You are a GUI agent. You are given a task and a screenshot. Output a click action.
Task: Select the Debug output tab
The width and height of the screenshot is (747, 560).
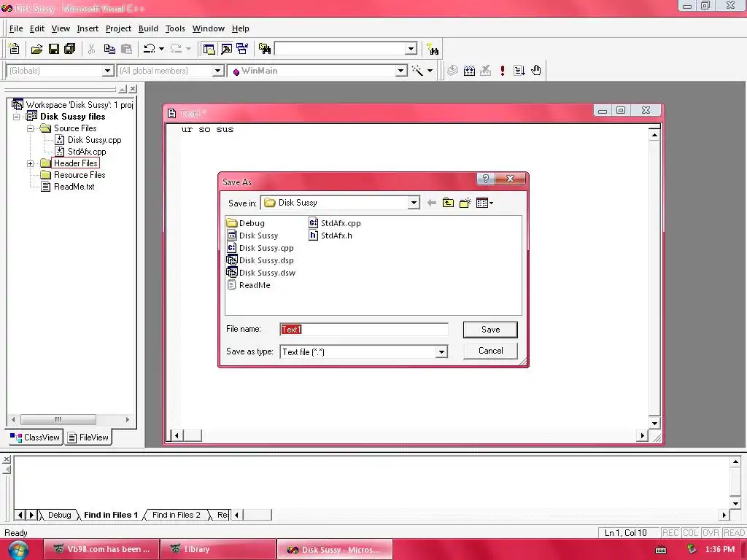(59, 515)
